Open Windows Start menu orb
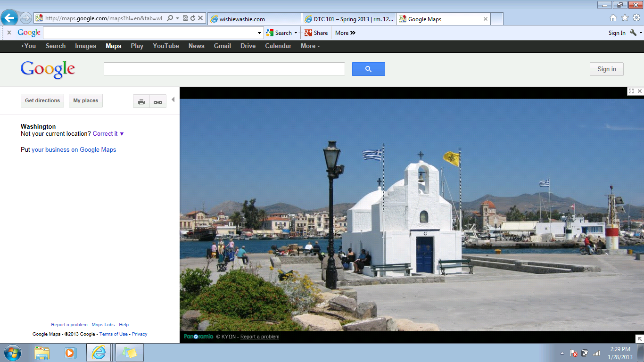Image resolution: width=644 pixels, height=362 pixels. 12,353
